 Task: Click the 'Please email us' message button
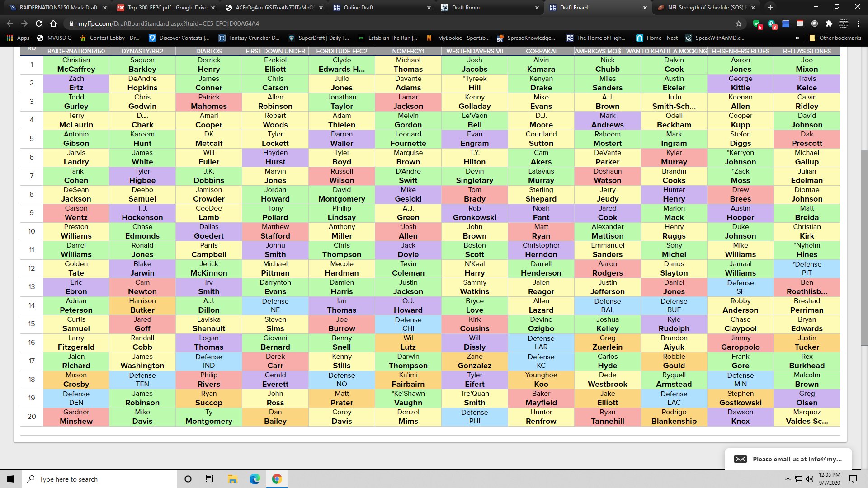tap(788, 459)
